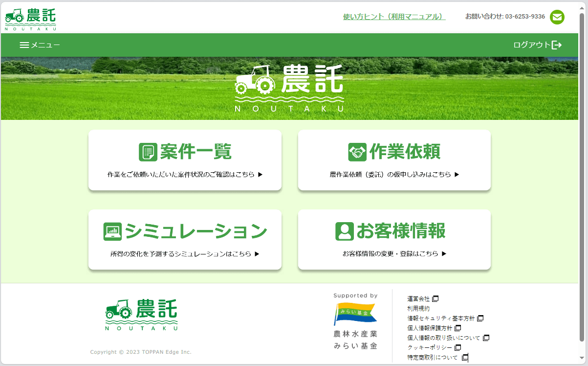Click the Copyright 2023 TOPPAN Edge text
Viewport: 588px width, 366px height.
point(141,352)
